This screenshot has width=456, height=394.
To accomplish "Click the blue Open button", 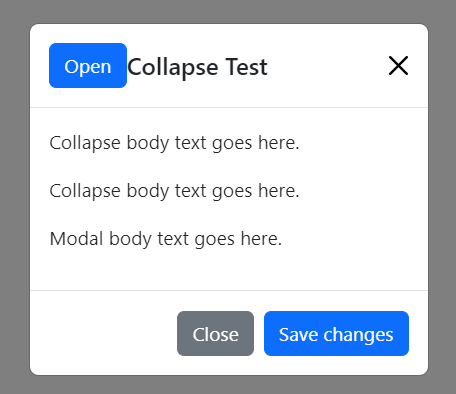I will pos(88,66).
